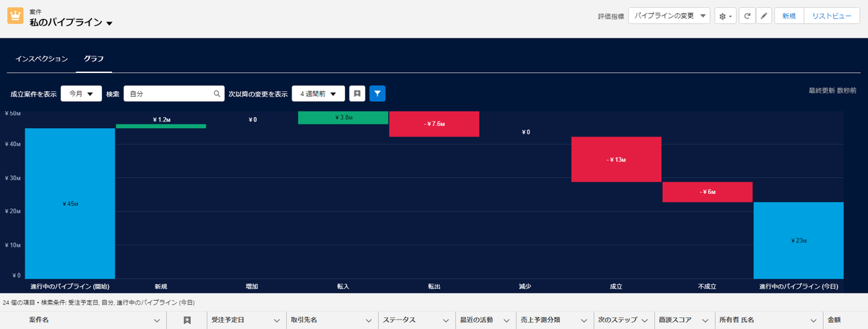Click the 成立 axis label

[x=616, y=287]
